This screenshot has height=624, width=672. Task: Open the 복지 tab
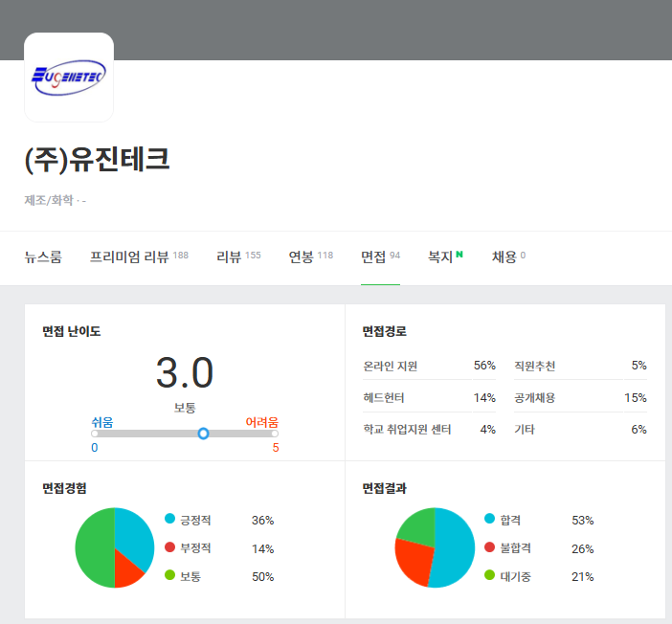point(445,256)
